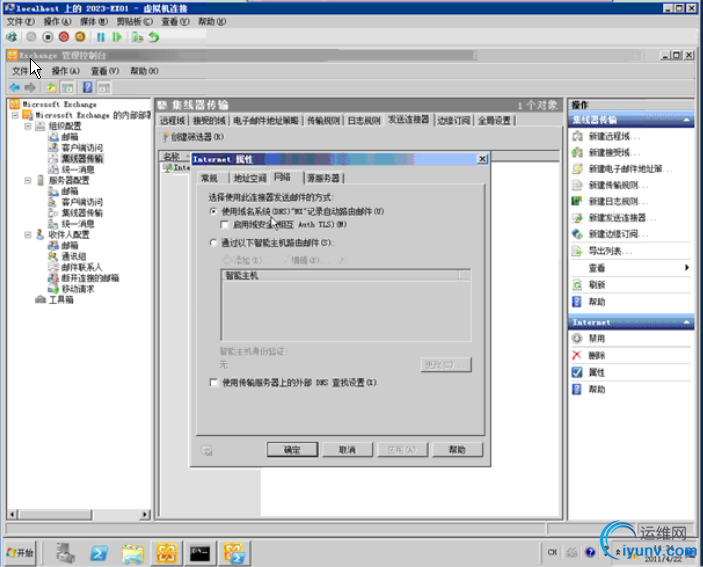This screenshot has width=703, height=567.
Task: Collapse 组织配置 tree node
Action: [x=28, y=126]
